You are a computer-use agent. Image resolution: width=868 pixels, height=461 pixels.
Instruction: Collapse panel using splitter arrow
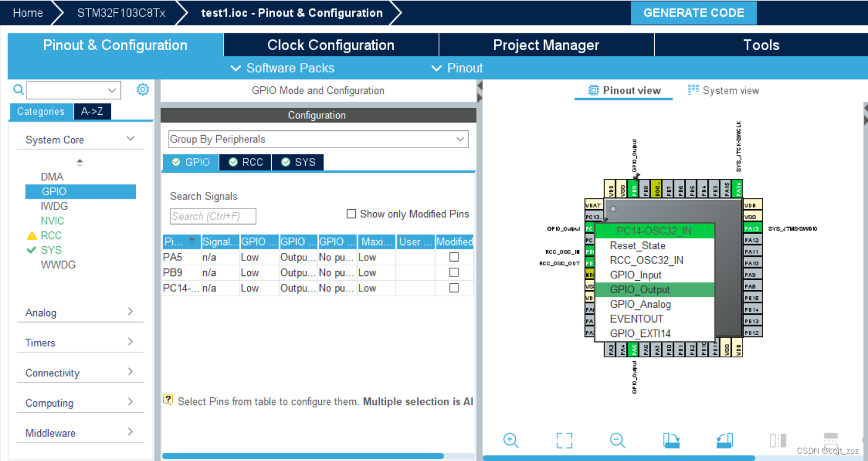[x=479, y=87]
